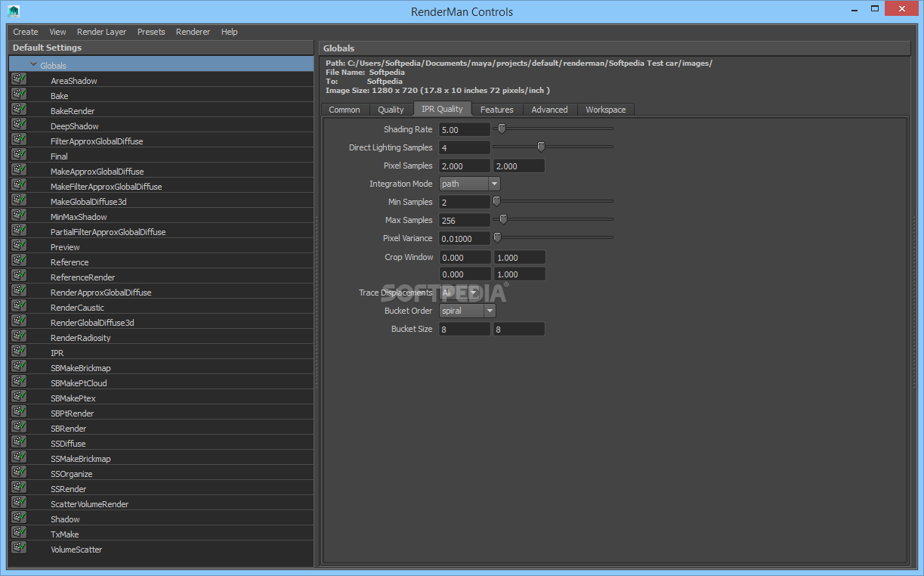Click the RenderMan title bar app icon

(x=14, y=11)
